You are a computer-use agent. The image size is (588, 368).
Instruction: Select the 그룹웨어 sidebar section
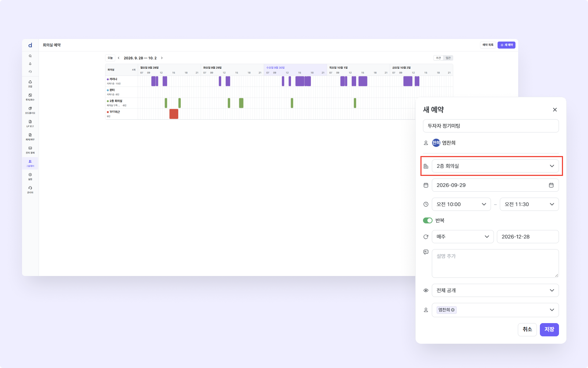pyautogui.click(x=30, y=163)
